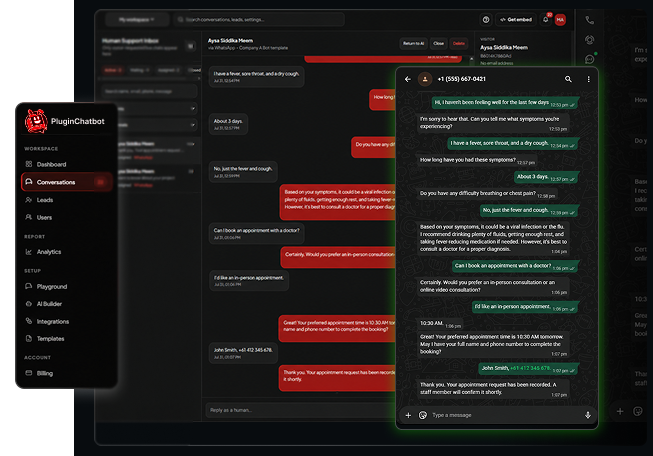Open the WhatsApp three-dot menu
This screenshot has height=456, width=653.
[x=588, y=79]
